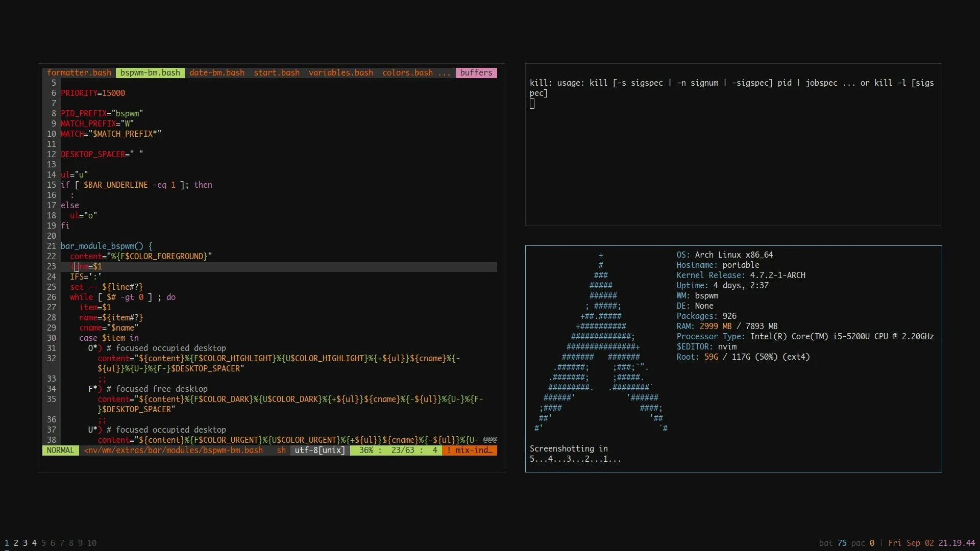Click the date and time display
The image size is (980, 551).
click(x=932, y=543)
